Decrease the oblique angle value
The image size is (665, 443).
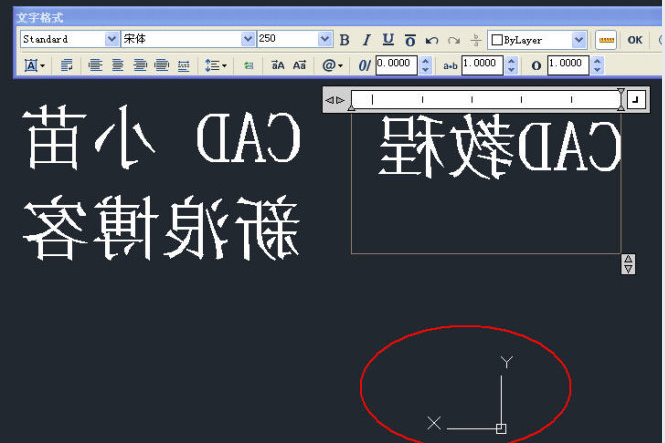tap(425, 70)
